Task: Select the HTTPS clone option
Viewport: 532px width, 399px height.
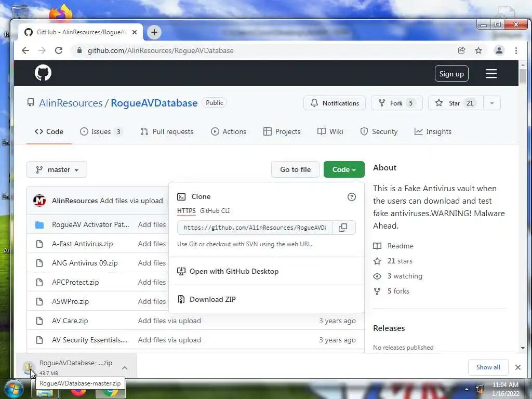Action: 187,211
